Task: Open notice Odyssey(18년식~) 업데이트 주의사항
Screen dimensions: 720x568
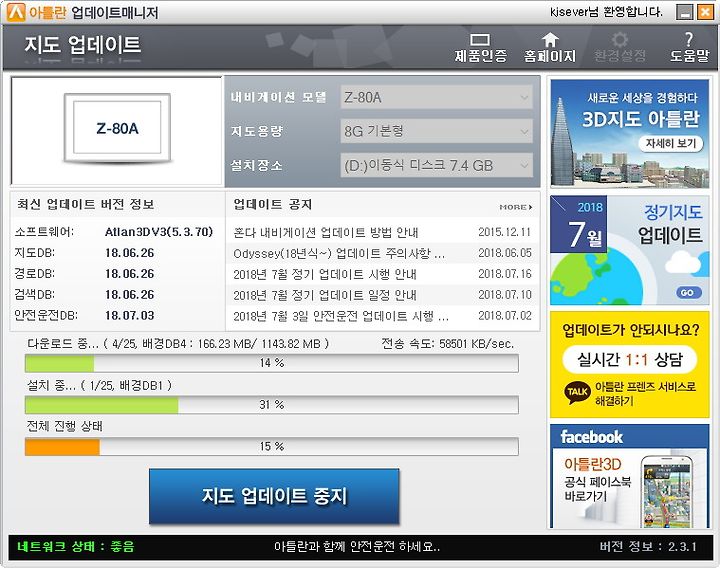Action: pos(339,253)
